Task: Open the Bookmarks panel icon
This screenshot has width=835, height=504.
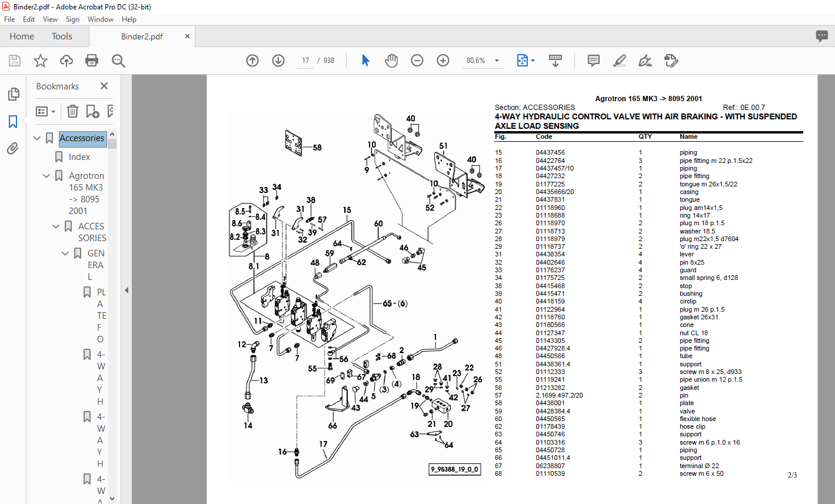Action: pos(13,122)
